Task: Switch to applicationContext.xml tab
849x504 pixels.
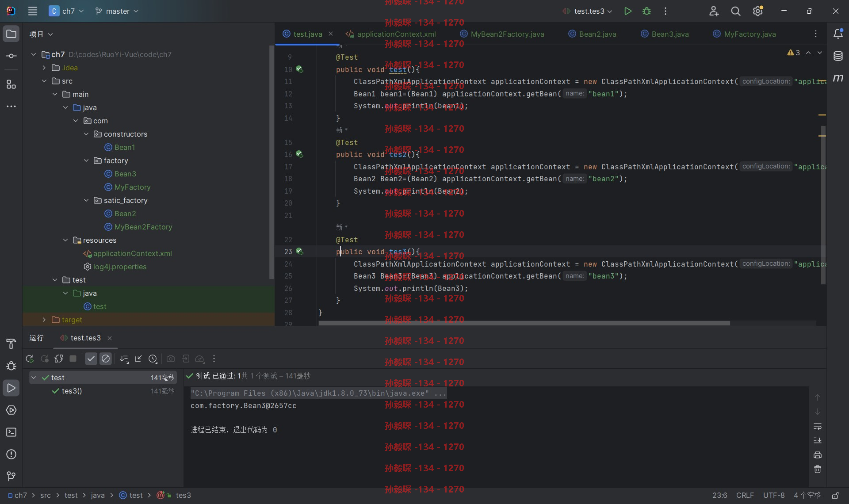Action: (391, 34)
